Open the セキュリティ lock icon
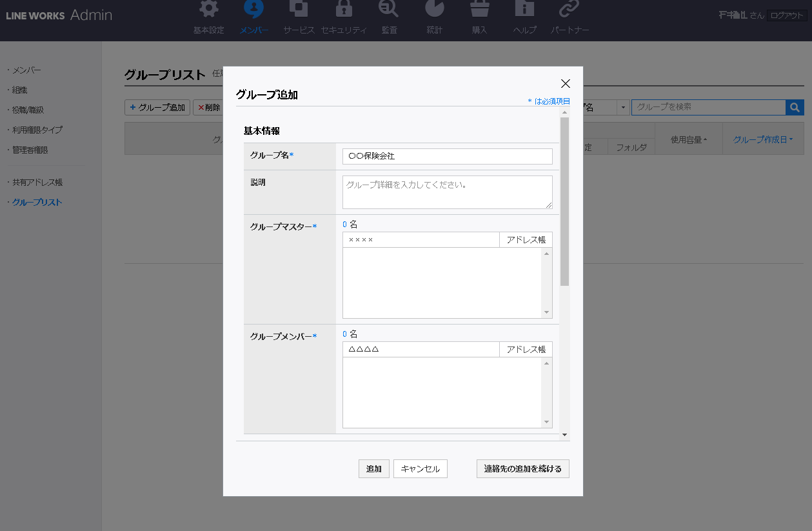The image size is (812, 531). click(344, 10)
